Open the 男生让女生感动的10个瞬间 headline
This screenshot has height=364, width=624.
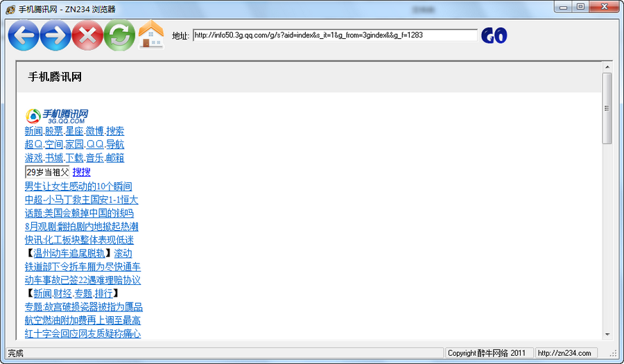[78, 186]
